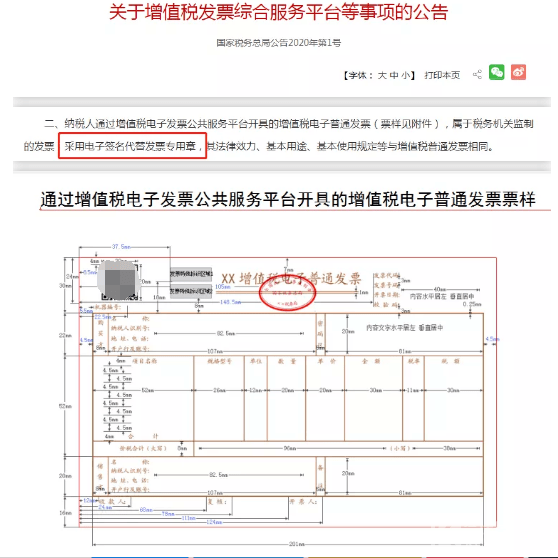Click the XX增值税电子普通发票 invoice title
The image size is (558, 558).
[291, 279]
